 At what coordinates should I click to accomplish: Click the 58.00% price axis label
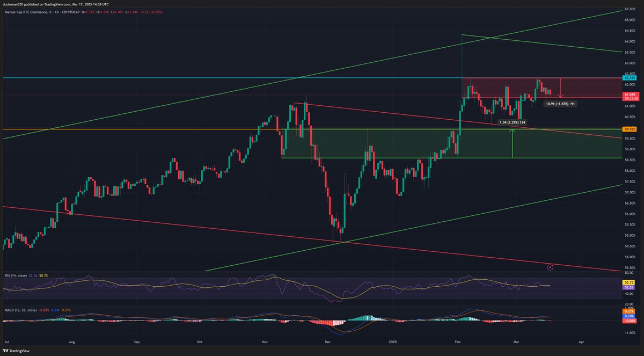click(x=630, y=171)
